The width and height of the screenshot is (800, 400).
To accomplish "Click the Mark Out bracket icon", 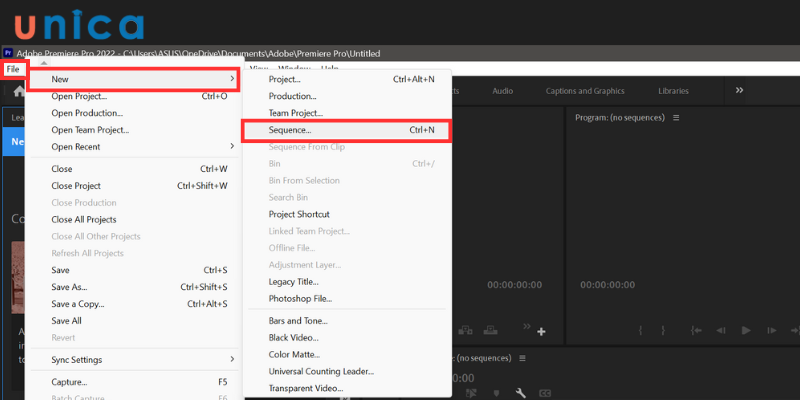I will (662, 331).
